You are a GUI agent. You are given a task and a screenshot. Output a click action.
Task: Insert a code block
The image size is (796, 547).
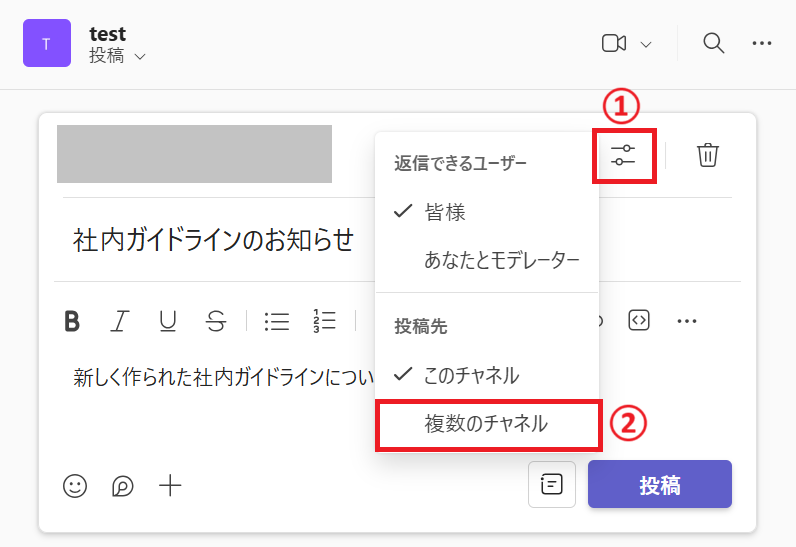tap(639, 320)
